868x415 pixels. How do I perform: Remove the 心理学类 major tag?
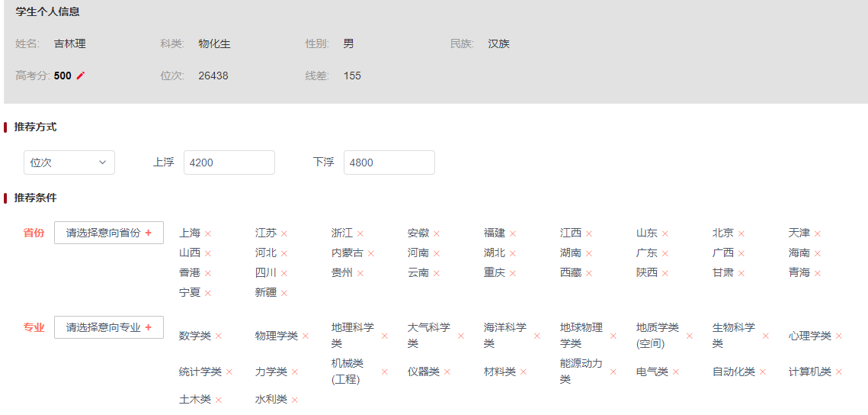[x=839, y=336]
